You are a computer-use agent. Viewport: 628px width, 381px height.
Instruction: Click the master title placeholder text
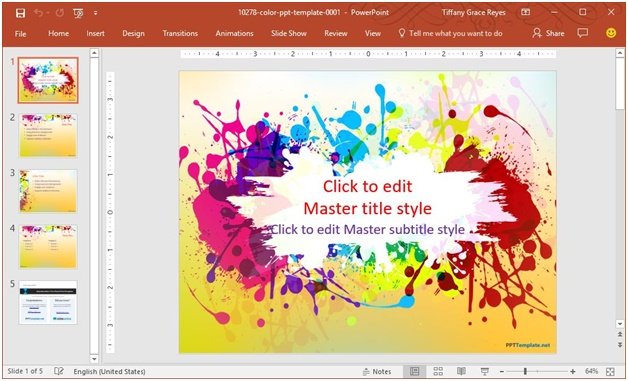pyautogui.click(x=367, y=197)
